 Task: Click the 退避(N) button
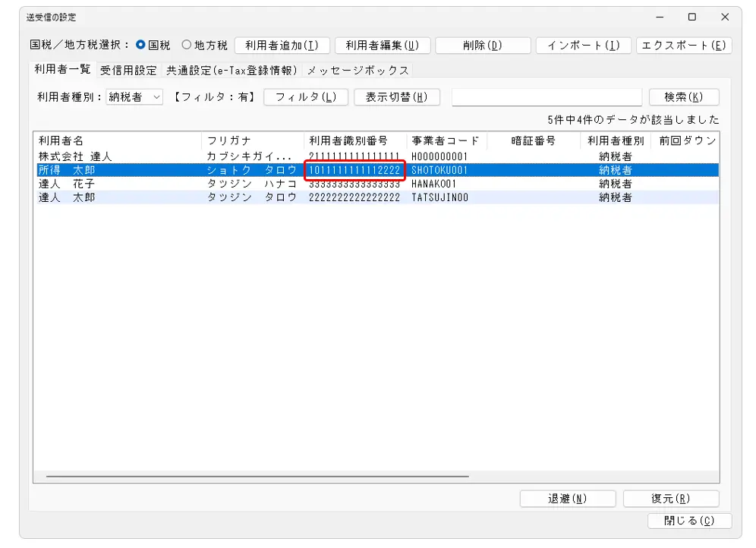[567, 499]
